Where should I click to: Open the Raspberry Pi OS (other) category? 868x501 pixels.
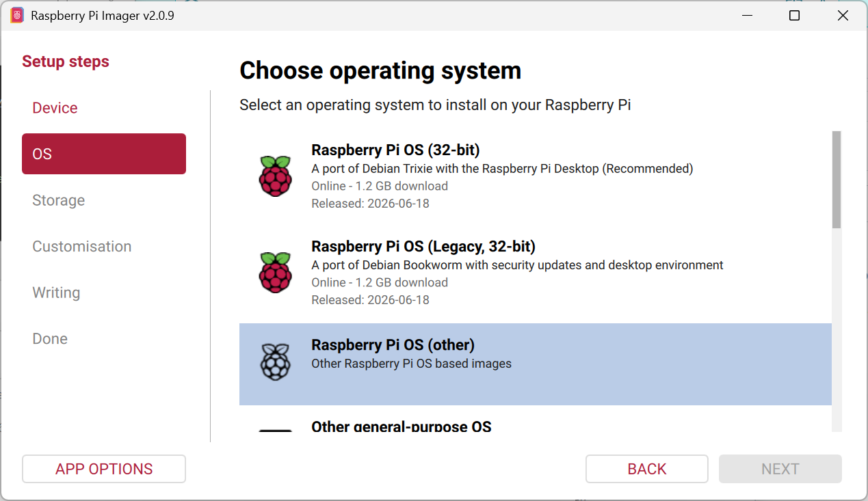pyautogui.click(x=536, y=364)
